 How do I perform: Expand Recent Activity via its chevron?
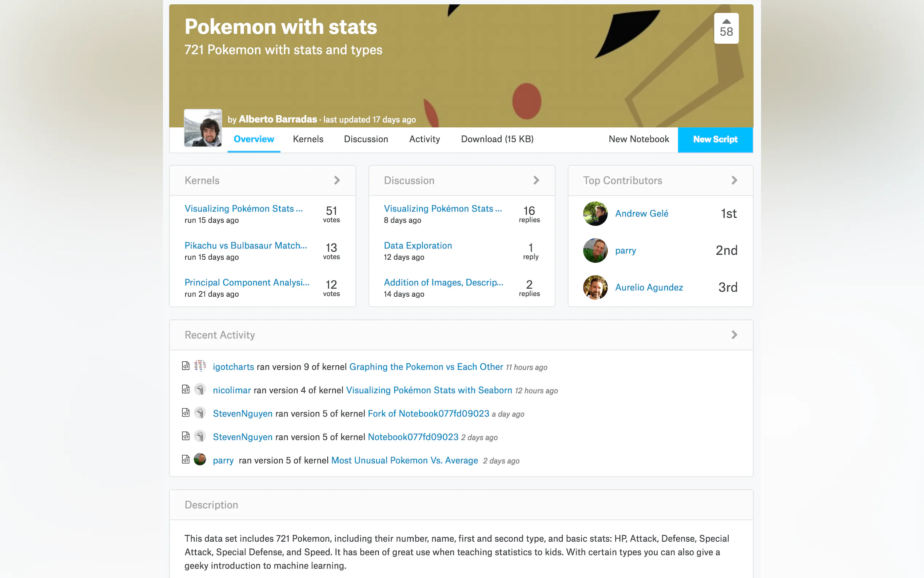pos(734,335)
